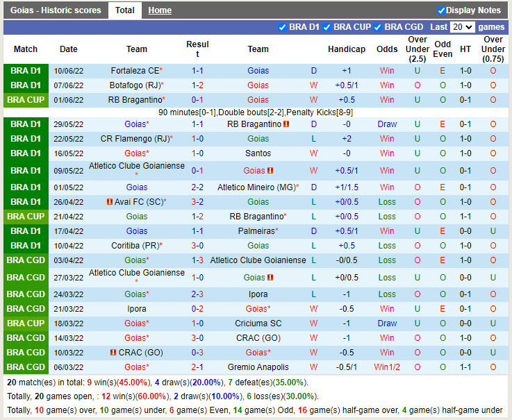The width and height of the screenshot is (512, 420).
Task: Open the Palmeiras team link
Action: 256,231
